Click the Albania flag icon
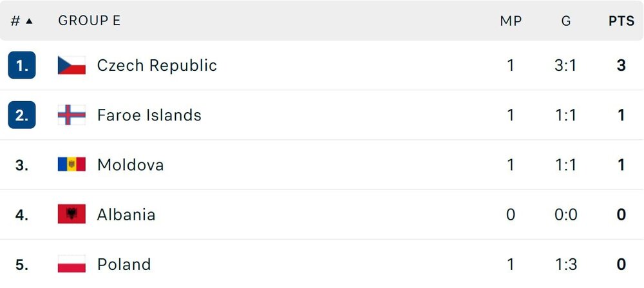The image size is (644, 288). [x=71, y=215]
